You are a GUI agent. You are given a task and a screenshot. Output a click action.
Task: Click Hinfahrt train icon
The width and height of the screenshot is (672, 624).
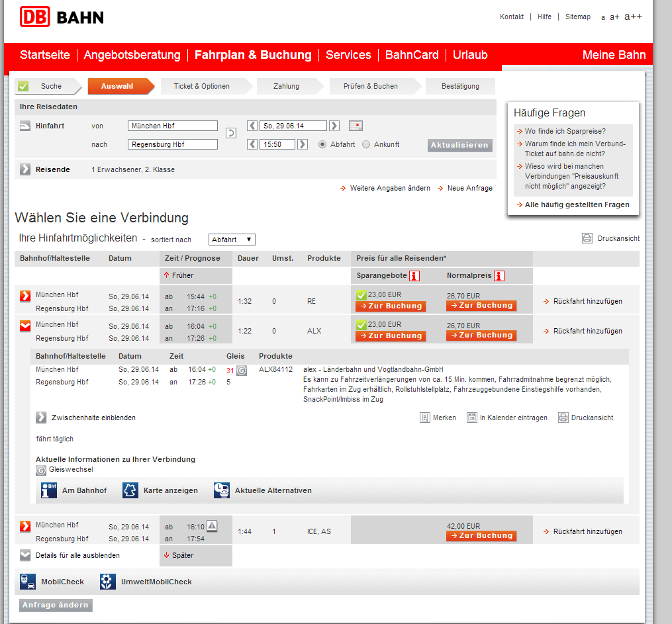click(25, 126)
